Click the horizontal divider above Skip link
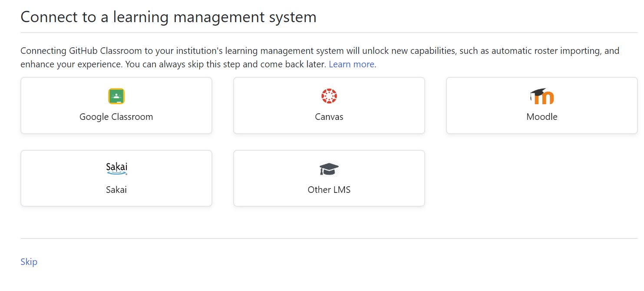 (x=329, y=238)
